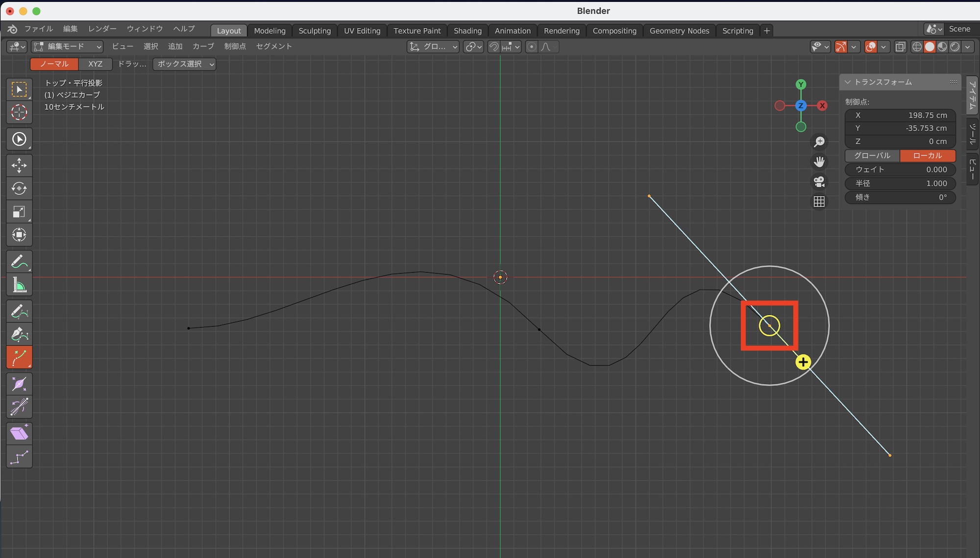Click the camera view icon
The height and width of the screenshot is (558, 980).
pyautogui.click(x=819, y=182)
